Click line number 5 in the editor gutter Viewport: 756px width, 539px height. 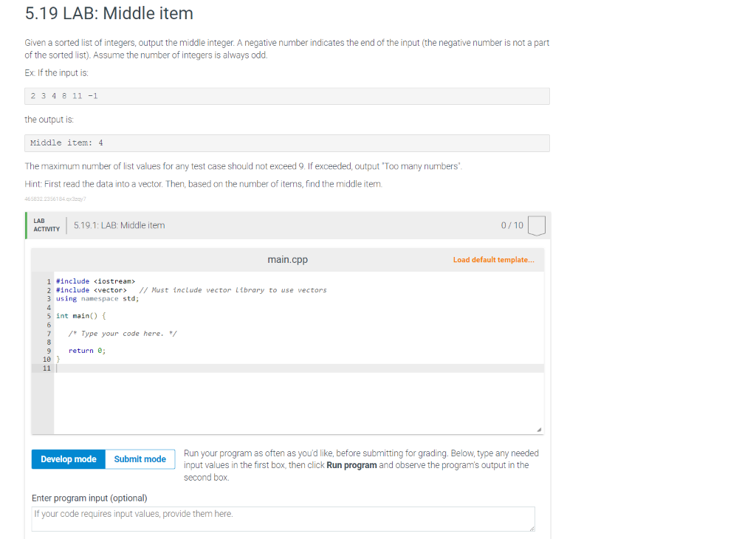tap(48, 316)
